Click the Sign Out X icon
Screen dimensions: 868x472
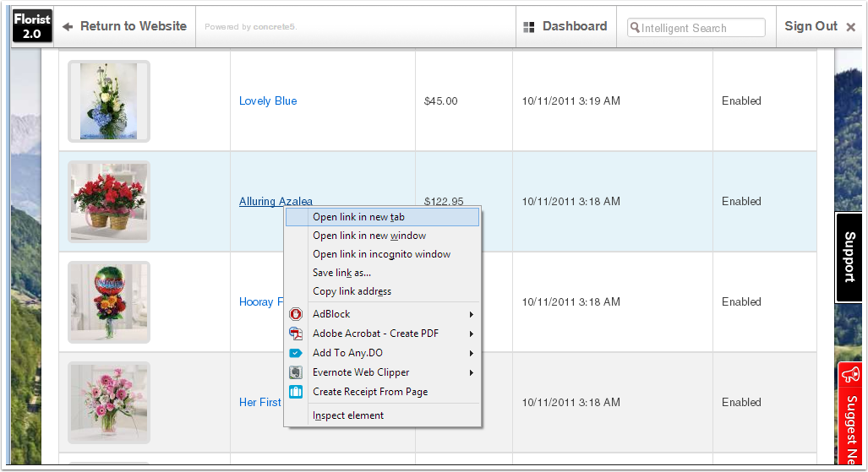[851, 27]
